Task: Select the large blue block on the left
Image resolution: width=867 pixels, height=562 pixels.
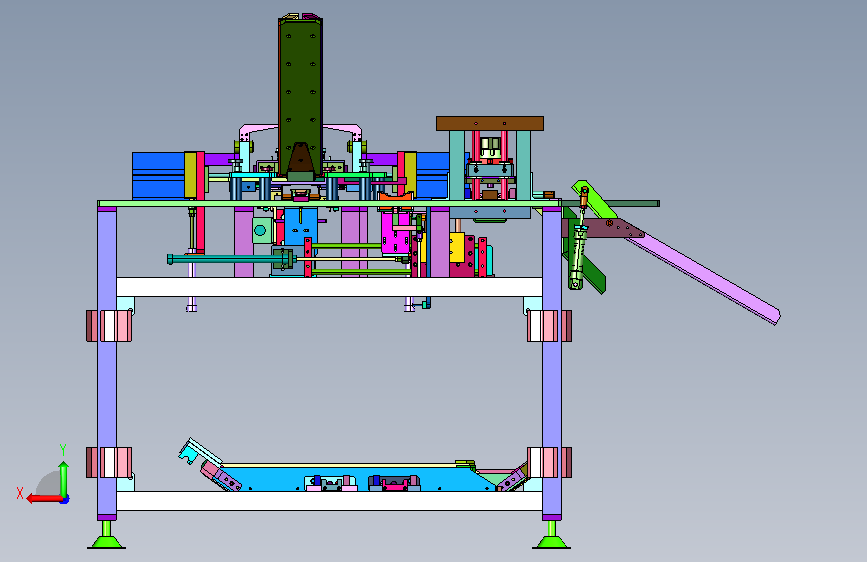Action: 158,176
